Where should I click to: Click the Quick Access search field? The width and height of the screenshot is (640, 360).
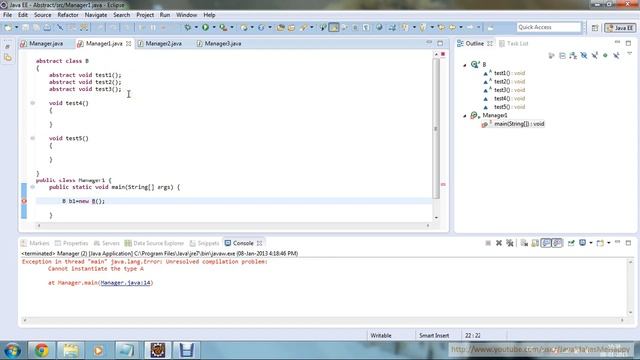click(549, 27)
